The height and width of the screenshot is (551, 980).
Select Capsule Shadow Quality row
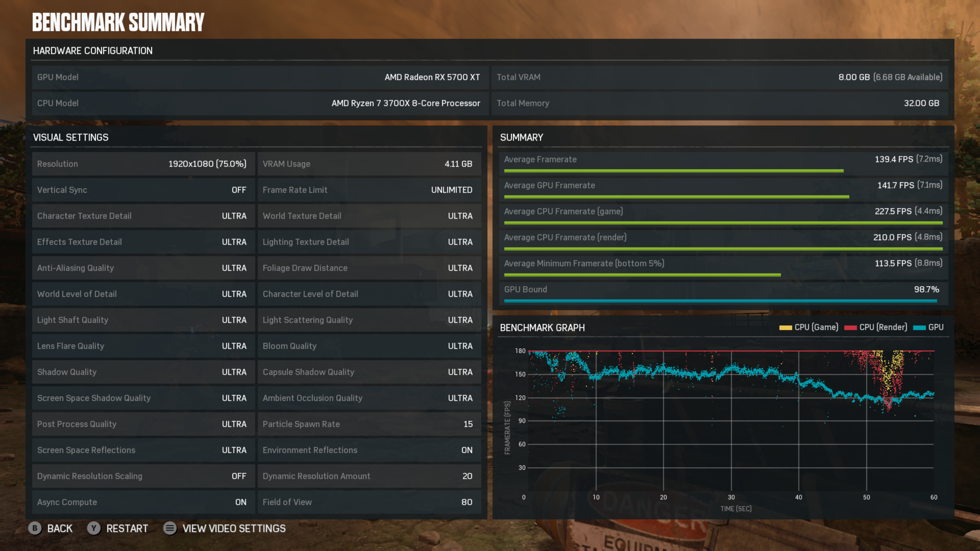click(369, 372)
